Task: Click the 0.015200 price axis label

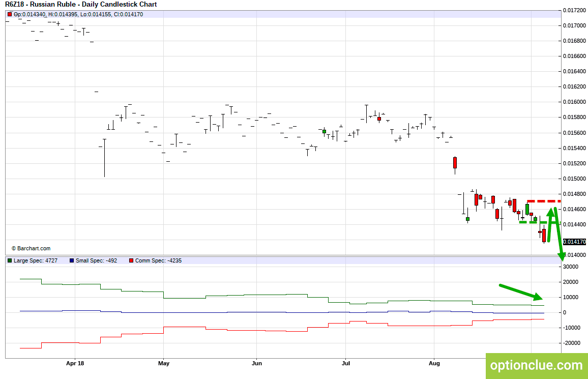Action: tap(574, 163)
